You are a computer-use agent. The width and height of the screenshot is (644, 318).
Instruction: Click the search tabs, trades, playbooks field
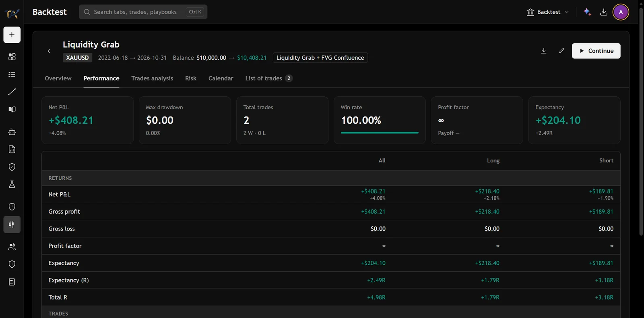pos(143,12)
